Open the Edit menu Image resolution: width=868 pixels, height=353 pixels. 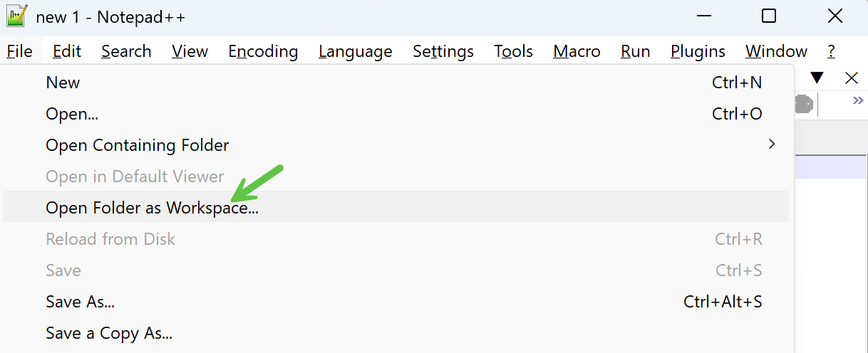67,51
